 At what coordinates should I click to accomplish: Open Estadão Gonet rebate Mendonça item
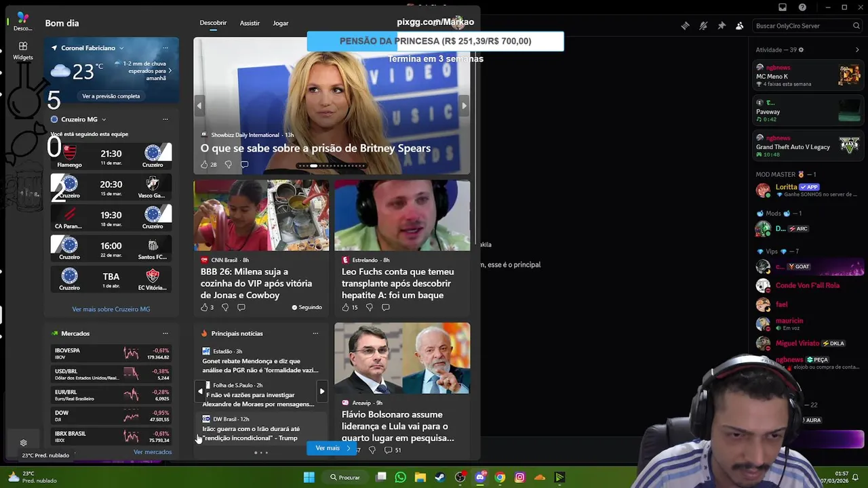260,361
